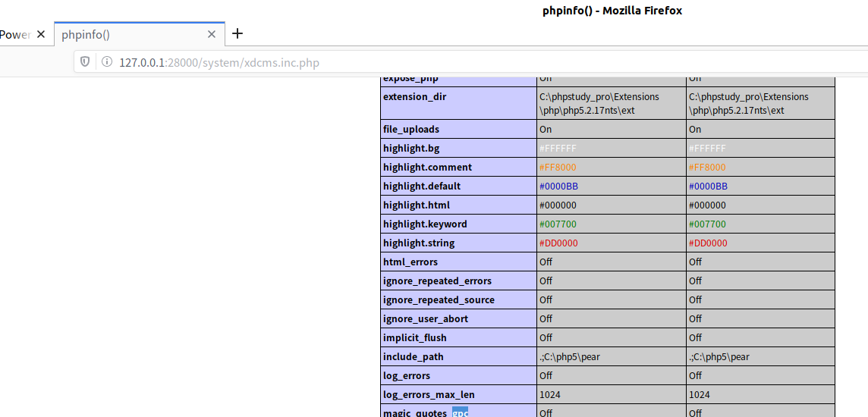Viewport: 868px width, 417px height.
Task: Click the extension_dir directive name
Action: 414,97
